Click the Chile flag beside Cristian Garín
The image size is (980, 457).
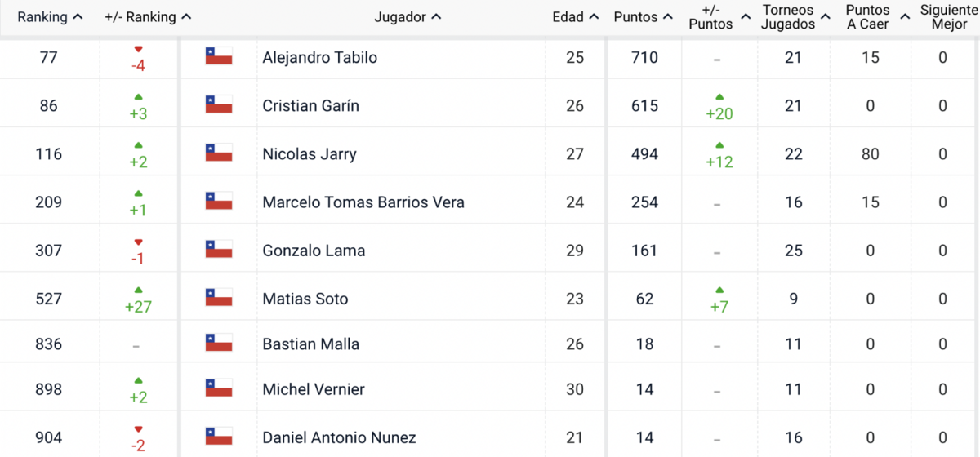(x=219, y=104)
